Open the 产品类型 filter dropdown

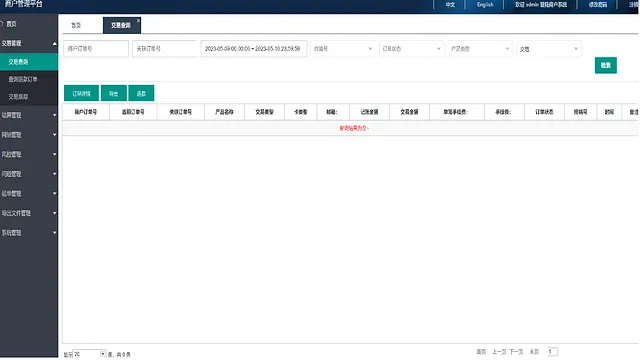480,49
